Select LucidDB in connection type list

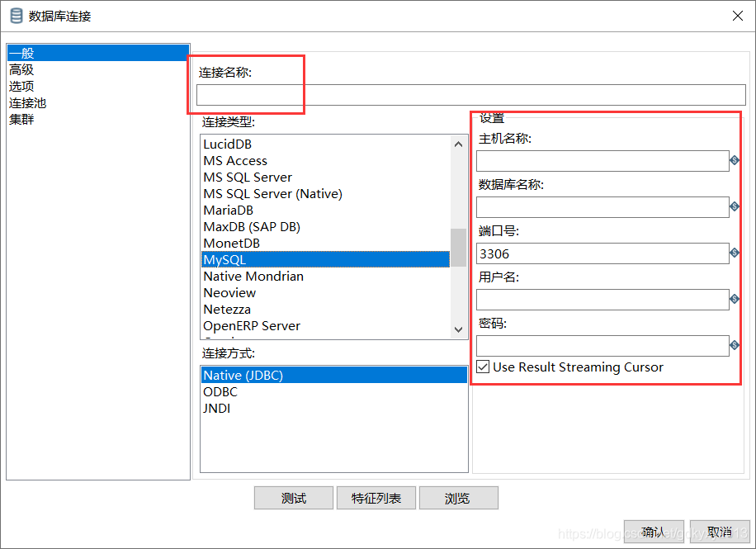[326, 144]
